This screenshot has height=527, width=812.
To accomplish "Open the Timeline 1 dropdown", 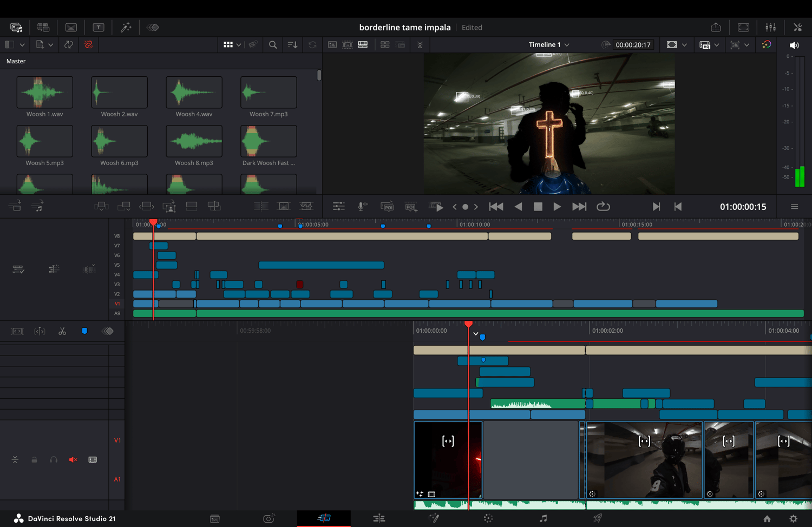I will [549, 45].
